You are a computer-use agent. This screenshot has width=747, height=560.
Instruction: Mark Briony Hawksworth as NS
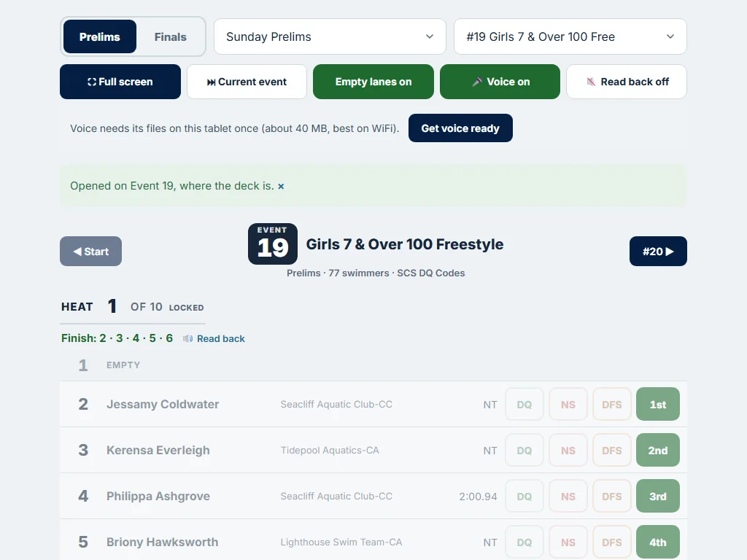[568, 542]
